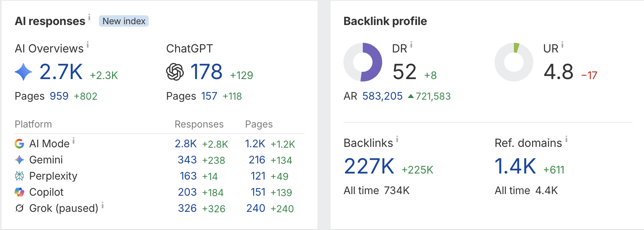The height and width of the screenshot is (230, 644).
Task: Open AI Mode 1.2K pages link
Action: (255, 144)
